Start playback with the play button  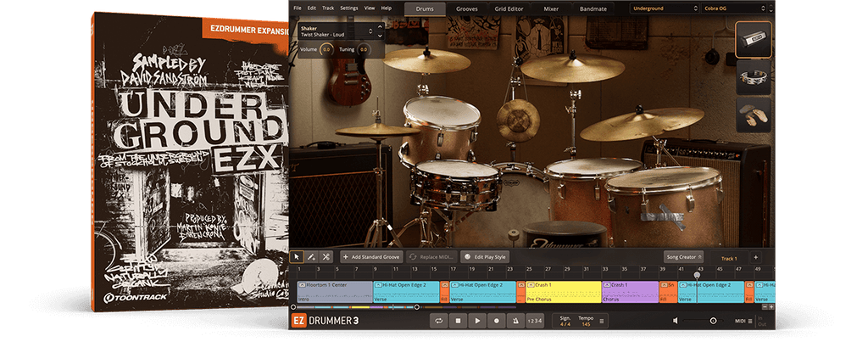tap(477, 320)
